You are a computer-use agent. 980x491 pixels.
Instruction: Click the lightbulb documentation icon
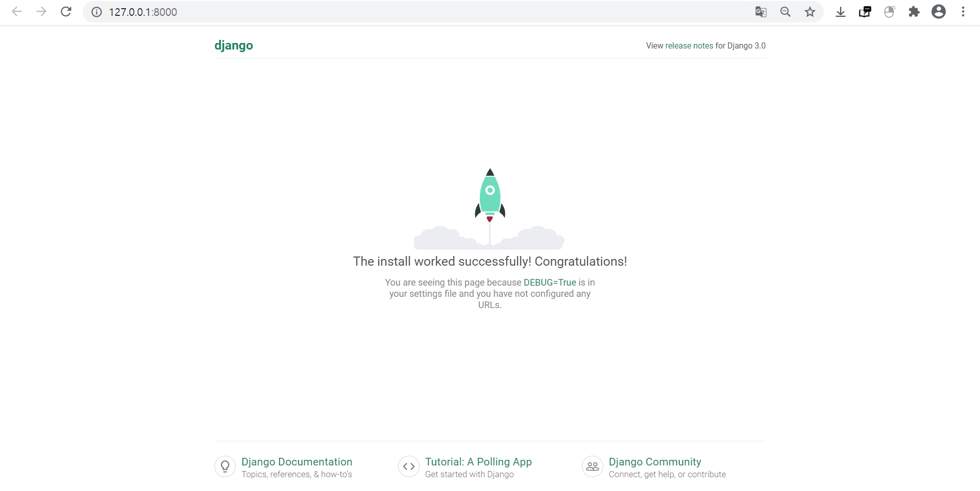click(x=225, y=466)
